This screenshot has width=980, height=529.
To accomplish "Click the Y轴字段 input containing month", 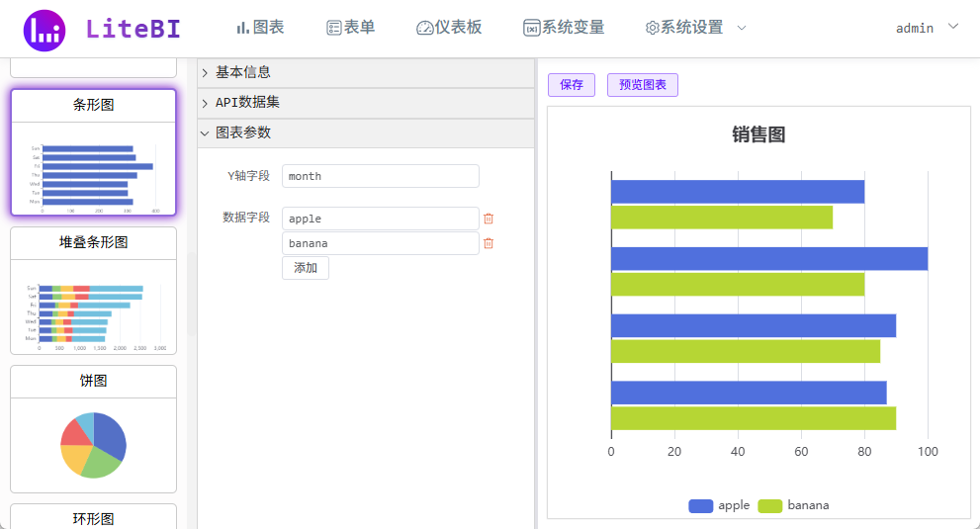I will pyautogui.click(x=381, y=176).
